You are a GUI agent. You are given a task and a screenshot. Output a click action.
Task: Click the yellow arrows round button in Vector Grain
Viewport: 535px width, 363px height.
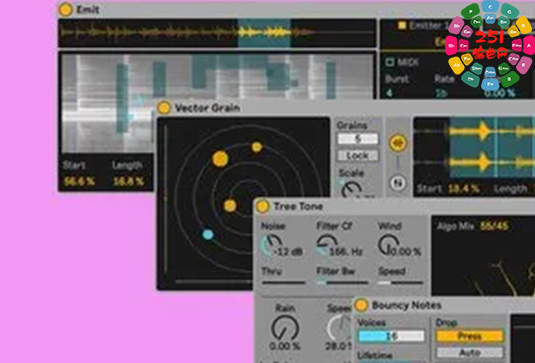coord(397,143)
